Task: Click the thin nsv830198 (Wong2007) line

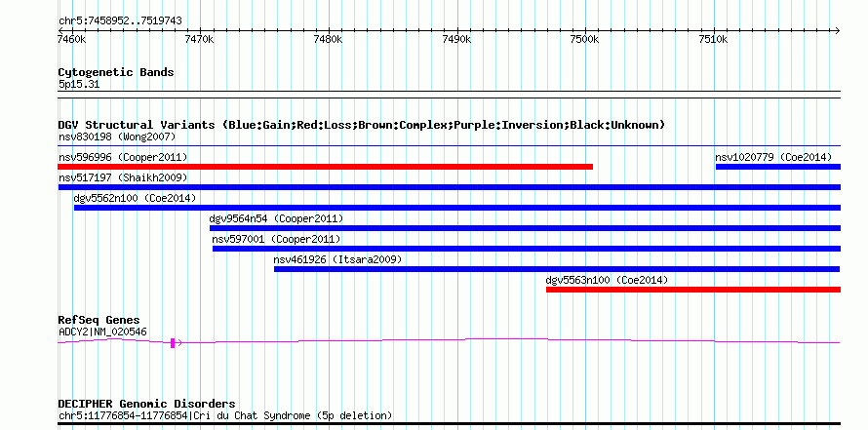Action: pyautogui.click(x=450, y=146)
